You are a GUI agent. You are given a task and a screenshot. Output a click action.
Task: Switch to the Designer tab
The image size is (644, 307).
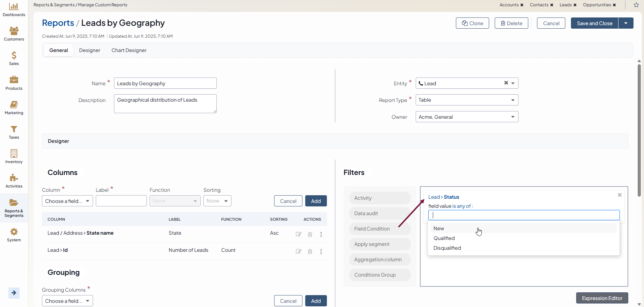(90, 50)
